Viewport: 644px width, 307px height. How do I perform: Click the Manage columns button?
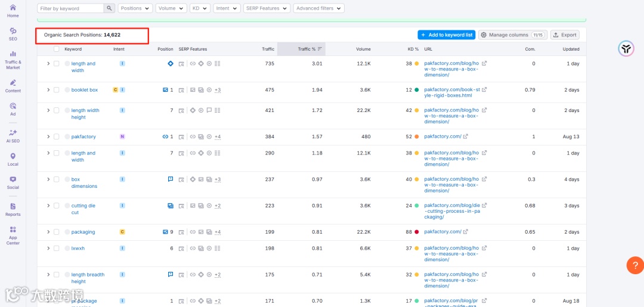coord(513,35)
